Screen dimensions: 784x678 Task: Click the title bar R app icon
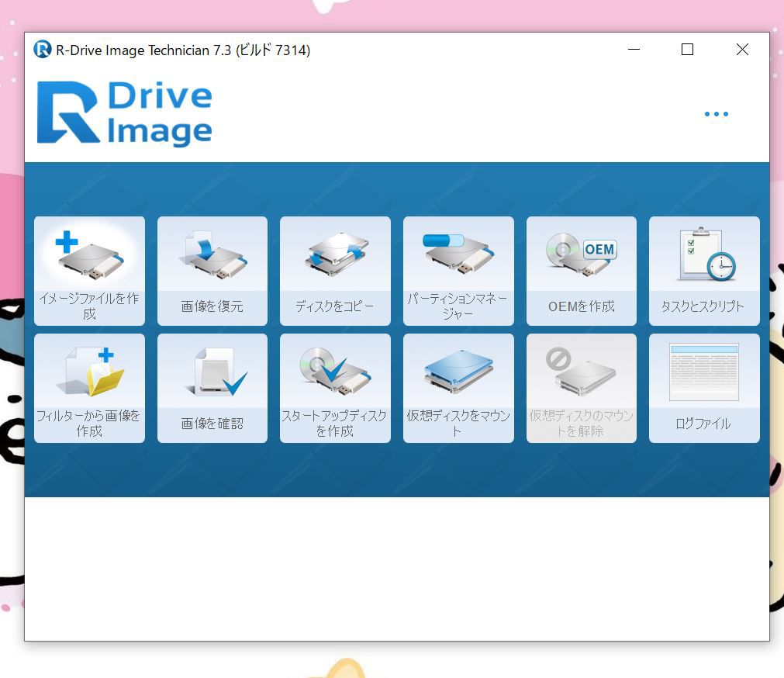(x=43, y=50)
